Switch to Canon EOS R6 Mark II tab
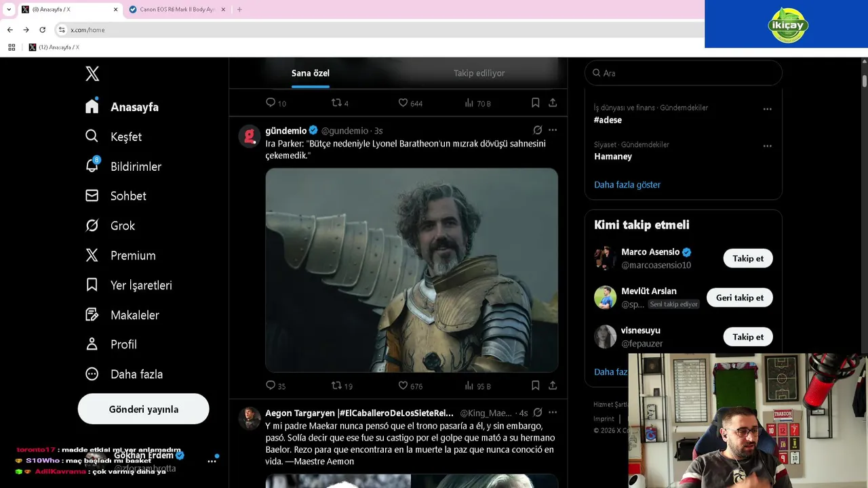Viewport: 868px width, 488px height. tap(178, 9)
